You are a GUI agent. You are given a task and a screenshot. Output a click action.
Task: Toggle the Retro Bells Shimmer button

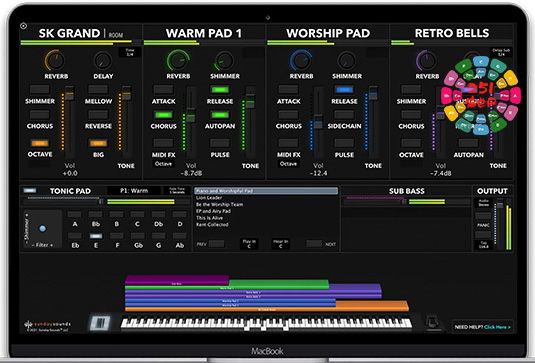(x=411, y=89)
